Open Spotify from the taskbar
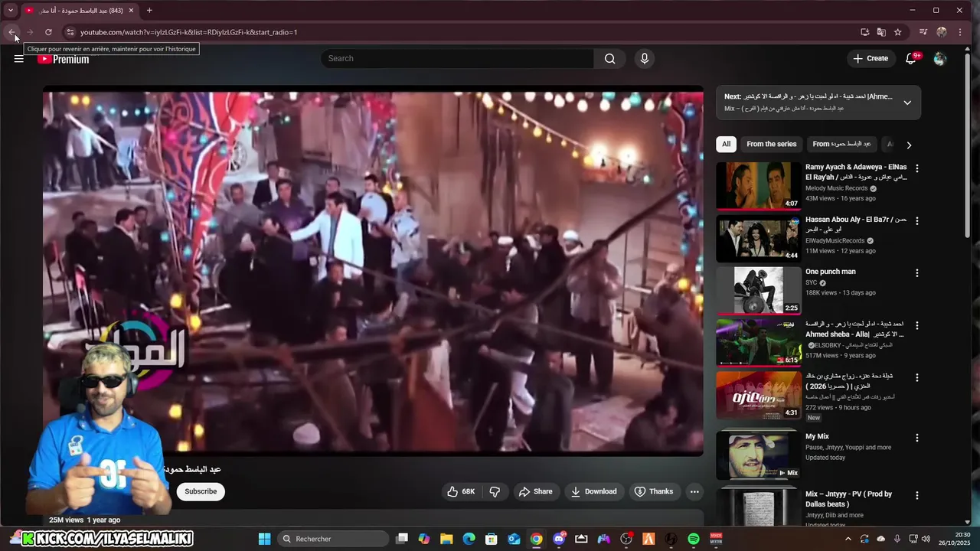 pos(694,539)
